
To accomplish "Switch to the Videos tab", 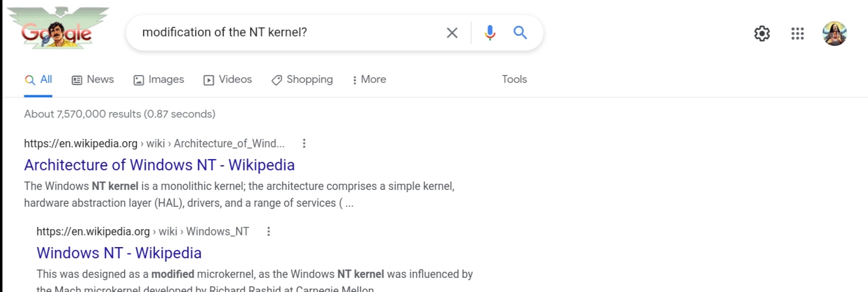I will [x=228, y=80].
